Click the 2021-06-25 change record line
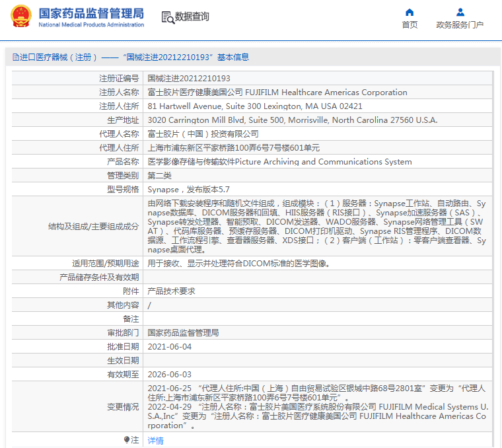 [x=317, y=393]
